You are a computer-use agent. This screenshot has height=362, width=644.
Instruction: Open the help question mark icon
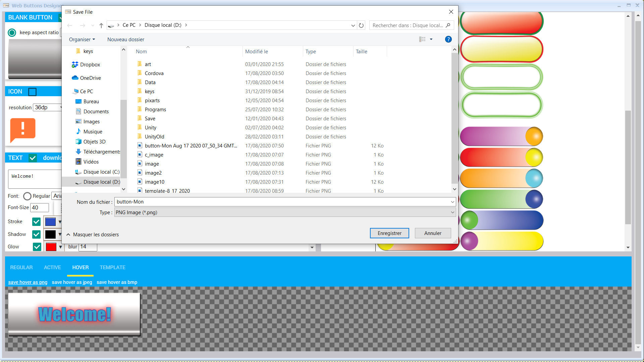click(x=448, y=39)
